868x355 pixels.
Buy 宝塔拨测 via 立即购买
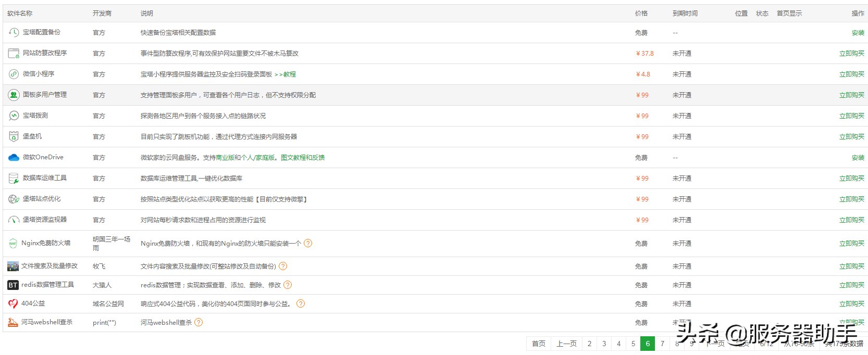tap(851, 116)
